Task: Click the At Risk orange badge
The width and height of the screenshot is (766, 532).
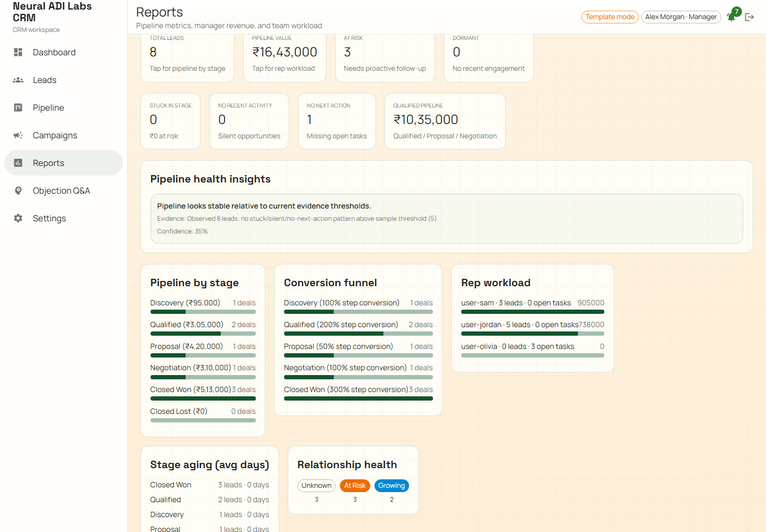Action: tap(355, 486)
